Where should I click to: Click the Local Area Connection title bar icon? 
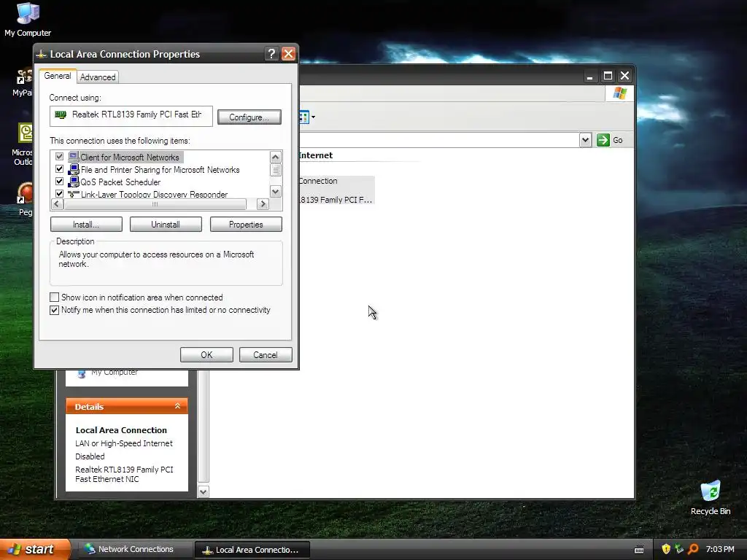point(42,54)
